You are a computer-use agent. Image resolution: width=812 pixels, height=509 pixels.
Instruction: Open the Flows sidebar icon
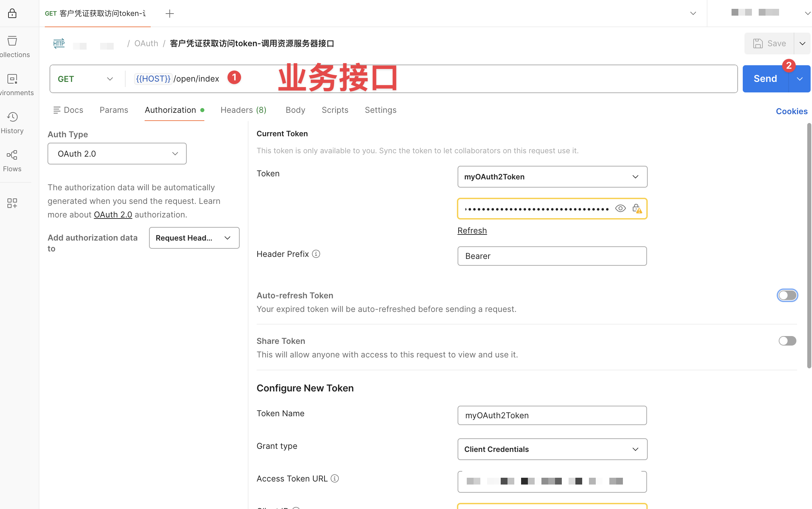pos(12,155)
